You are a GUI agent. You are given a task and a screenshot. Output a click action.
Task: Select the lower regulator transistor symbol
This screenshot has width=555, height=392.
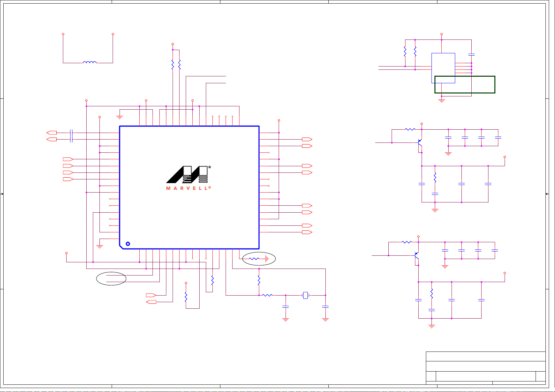pyautogui.click(x=416, y=255)
